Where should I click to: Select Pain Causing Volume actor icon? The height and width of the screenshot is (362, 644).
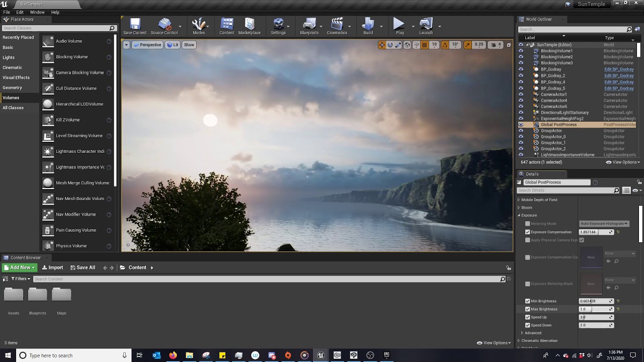click(x=48, y=230)
